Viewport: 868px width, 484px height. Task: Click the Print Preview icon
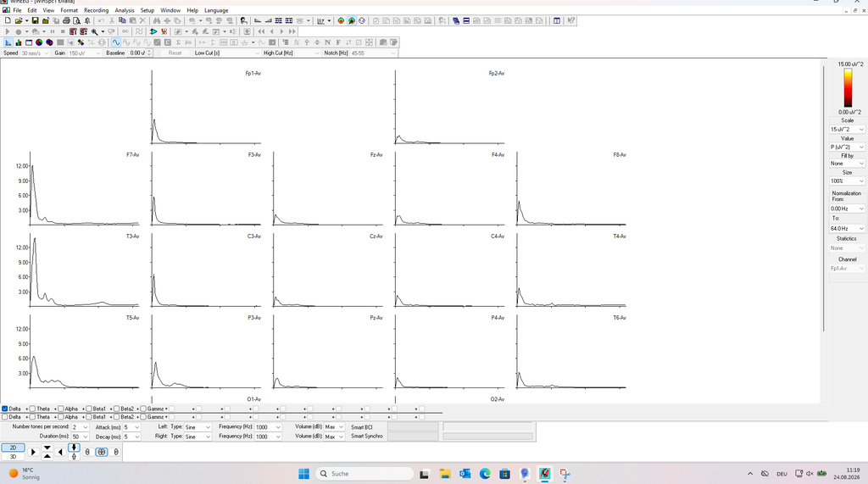click(76, 20)
